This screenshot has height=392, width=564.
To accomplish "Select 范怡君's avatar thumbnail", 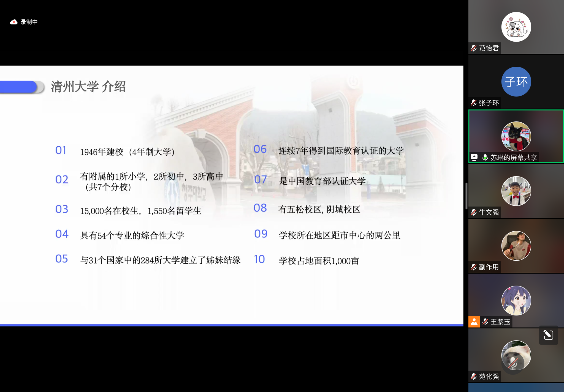I will click(516, 27).
